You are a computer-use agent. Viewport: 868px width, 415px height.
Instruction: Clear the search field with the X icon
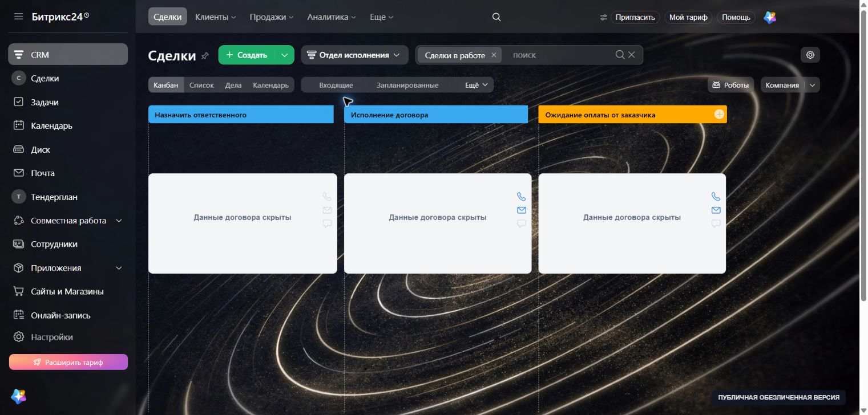click(632, 55)
